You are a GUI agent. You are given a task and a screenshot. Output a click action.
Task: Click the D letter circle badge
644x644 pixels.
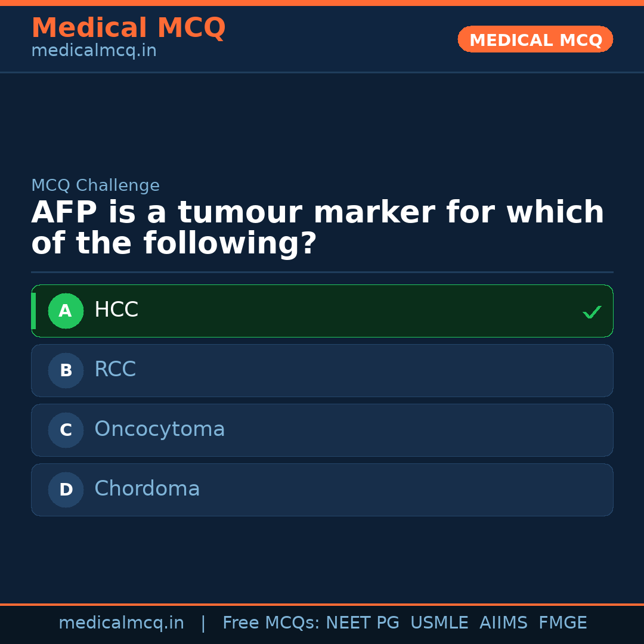(66, 490)
